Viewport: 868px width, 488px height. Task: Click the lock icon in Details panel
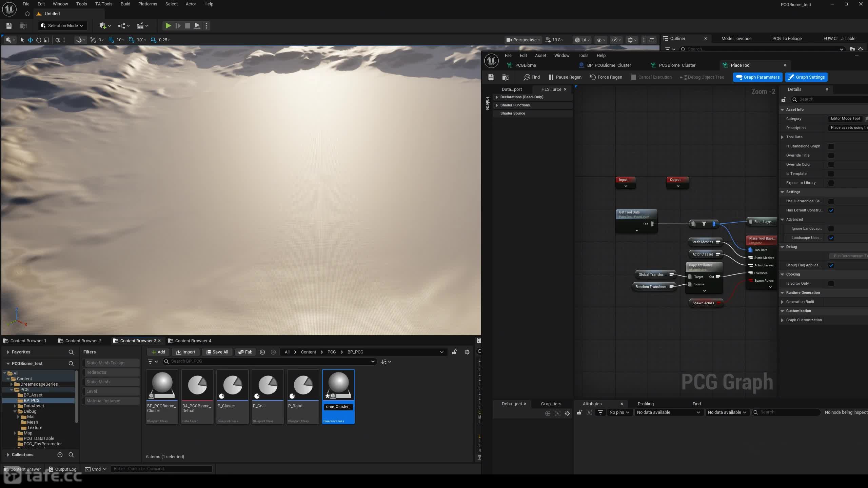784,99
